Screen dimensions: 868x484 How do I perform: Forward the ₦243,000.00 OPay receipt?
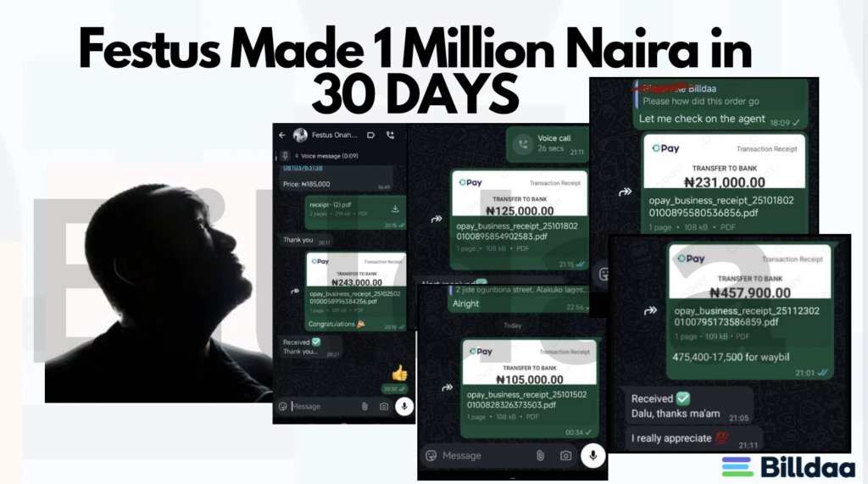tap(295, 291)
